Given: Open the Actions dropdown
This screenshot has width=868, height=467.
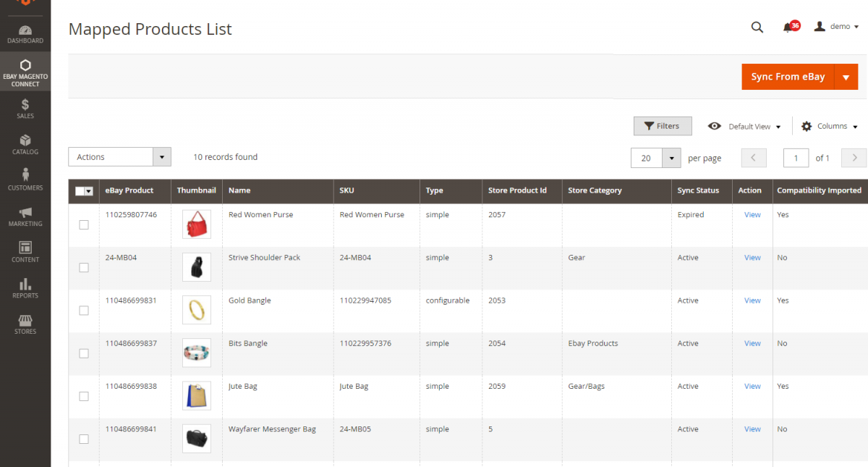Looking at the screenshot, I should 119,156.
